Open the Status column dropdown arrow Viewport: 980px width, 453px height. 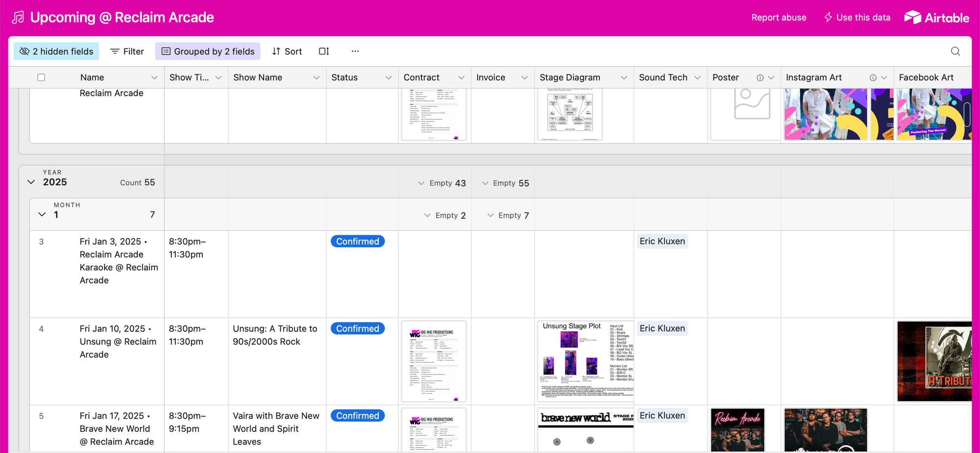point(389,77)
